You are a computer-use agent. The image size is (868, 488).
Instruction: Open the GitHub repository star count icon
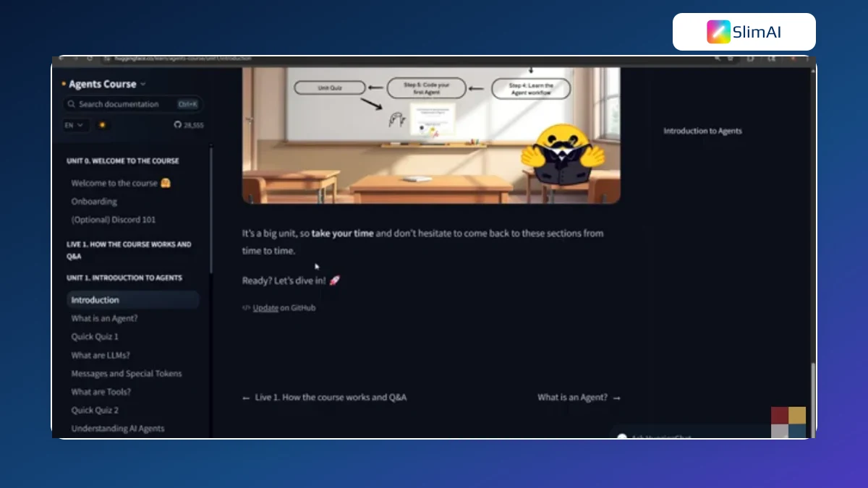(x=189, y=125)
